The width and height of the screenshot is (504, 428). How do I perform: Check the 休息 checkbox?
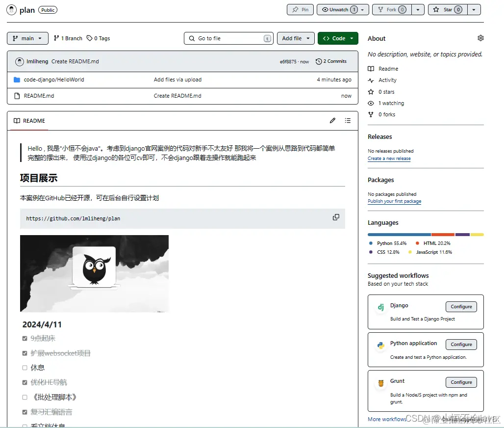click(25, 368)
